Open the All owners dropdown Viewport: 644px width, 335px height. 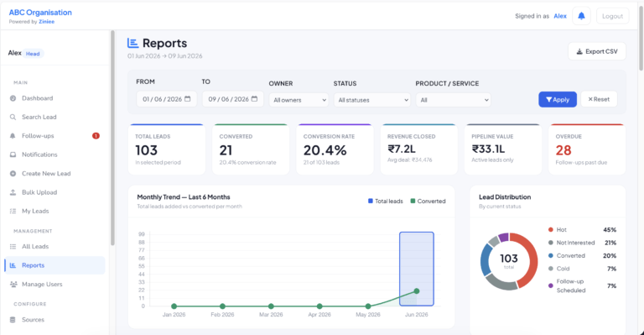[x=299, y=100]
